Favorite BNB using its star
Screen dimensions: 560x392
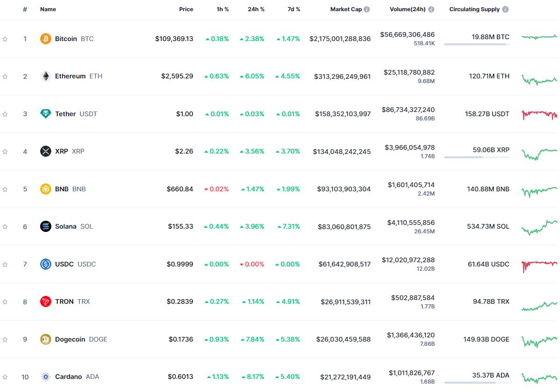tap(5, 189)
